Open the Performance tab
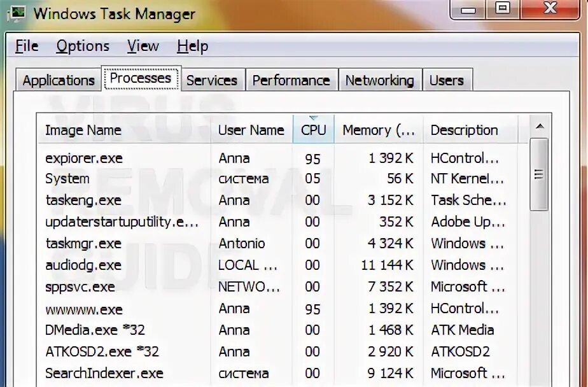Image resolution: width=588 pixels, height=387 pixels. pos(291,80)
